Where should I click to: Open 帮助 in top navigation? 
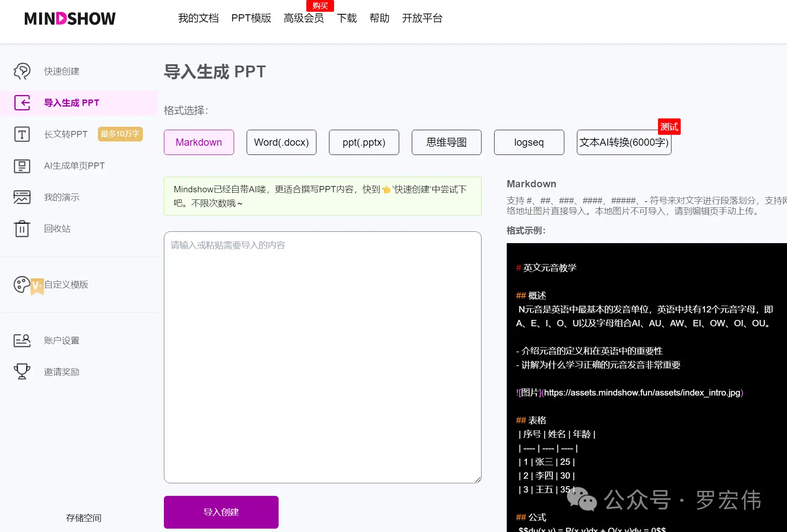[379, 18]
